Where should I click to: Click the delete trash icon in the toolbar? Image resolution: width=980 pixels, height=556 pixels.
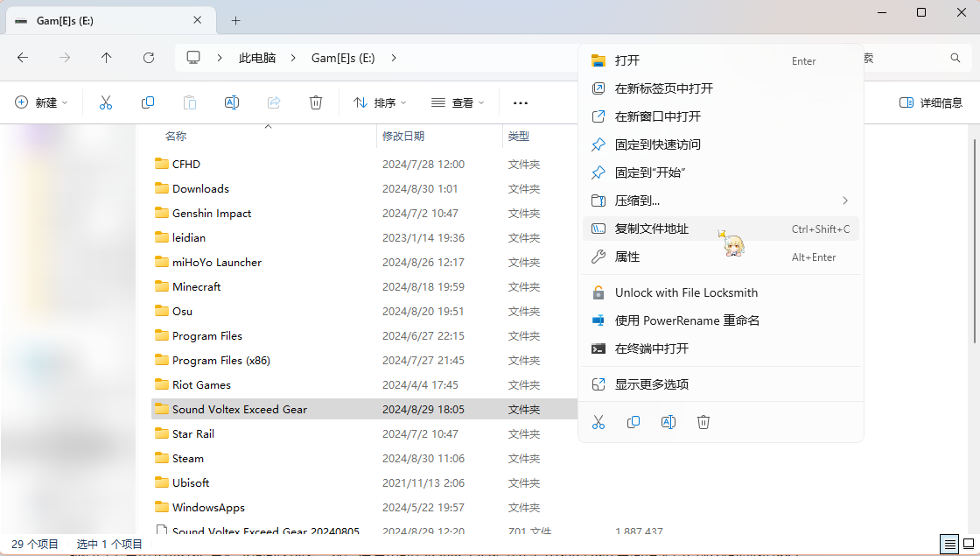316,102
